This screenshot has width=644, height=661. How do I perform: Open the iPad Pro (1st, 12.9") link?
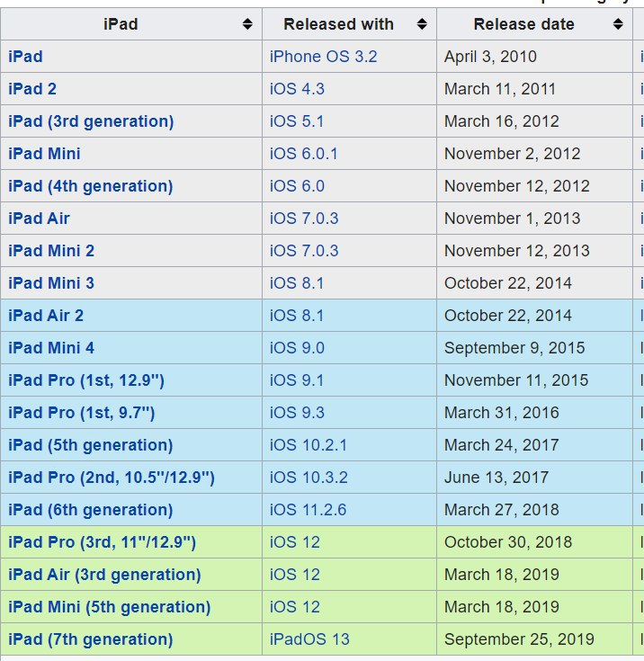pyautogui.click(x=86, y=380)
